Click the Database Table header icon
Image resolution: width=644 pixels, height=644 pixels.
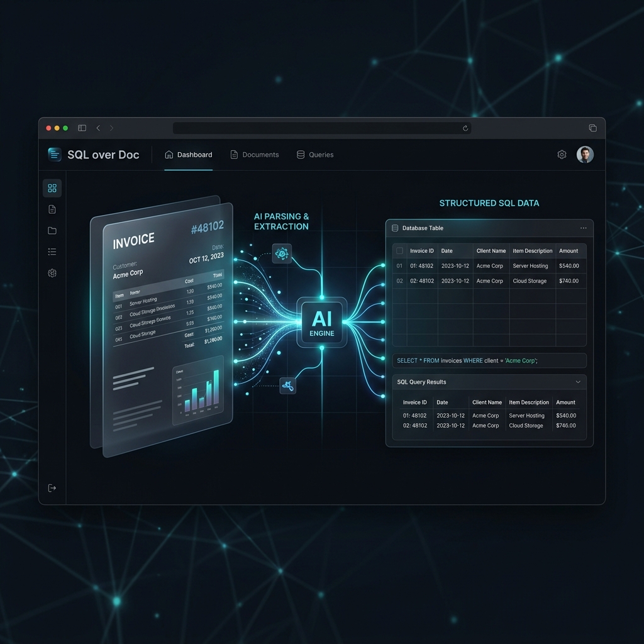(395, 228)
